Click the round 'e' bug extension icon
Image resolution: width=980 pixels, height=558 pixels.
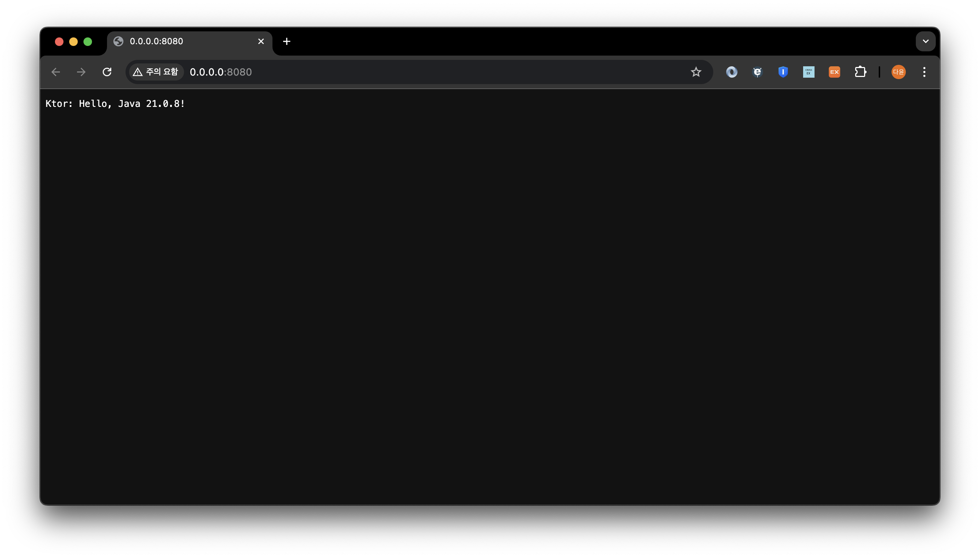[757, 72]
